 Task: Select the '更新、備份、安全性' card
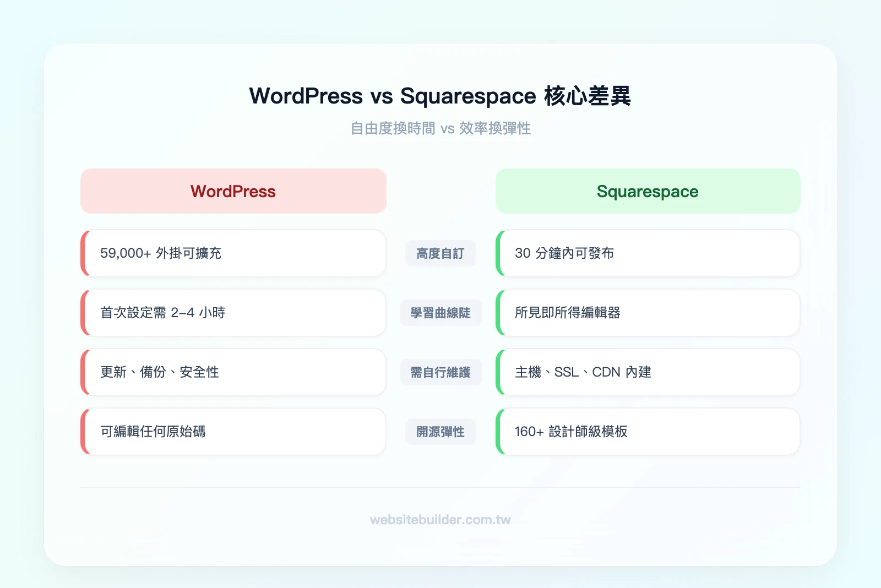233,372
